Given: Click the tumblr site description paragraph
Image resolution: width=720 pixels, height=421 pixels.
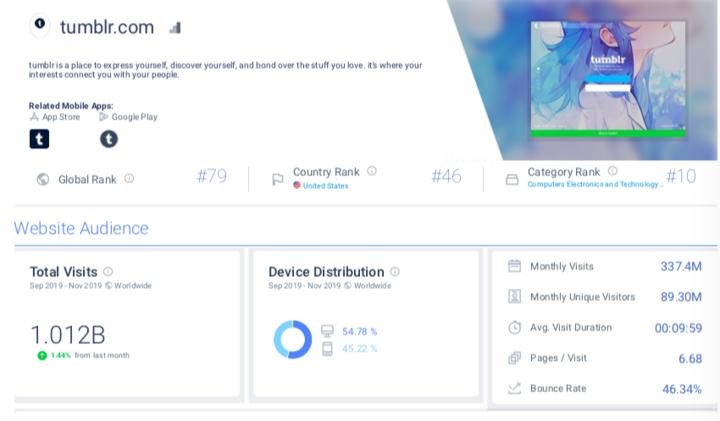Looking at the screenshot, I should pos(225,70).
